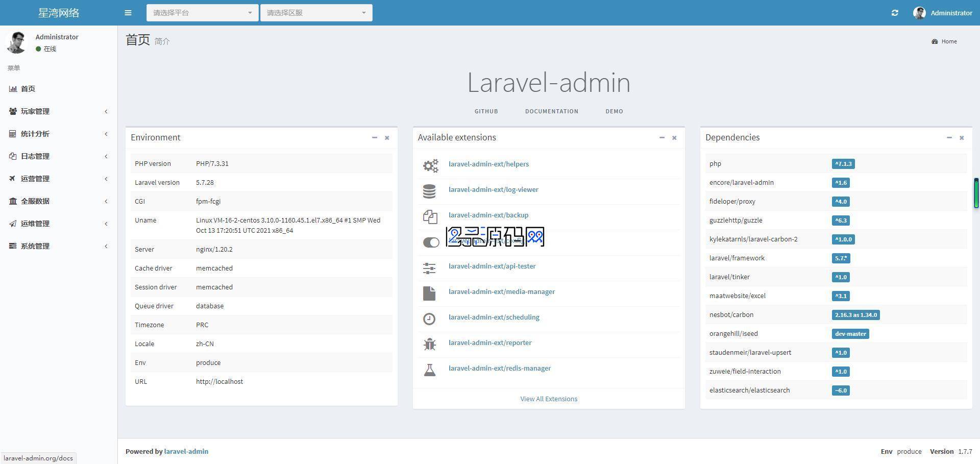Collapse the Dependencies panel
980x464 pixels.
coord(949,137)
